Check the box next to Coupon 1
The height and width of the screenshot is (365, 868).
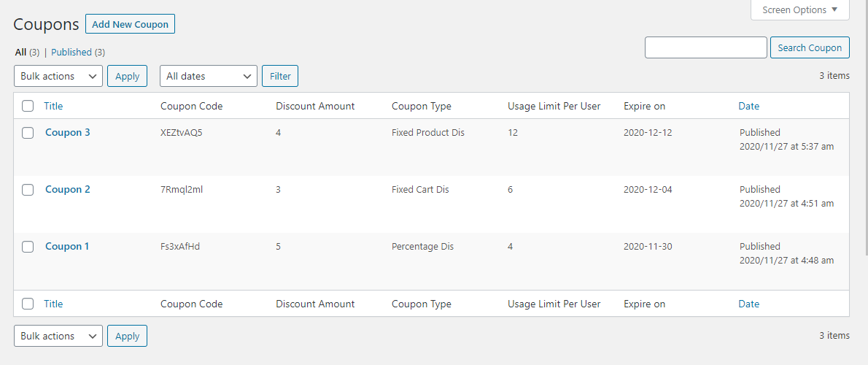coord(28,247)
